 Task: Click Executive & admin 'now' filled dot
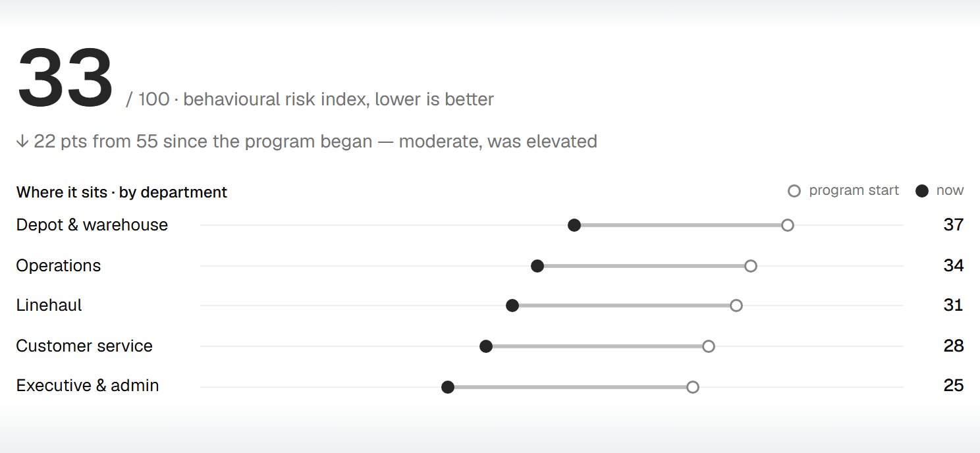click(448, 387)
